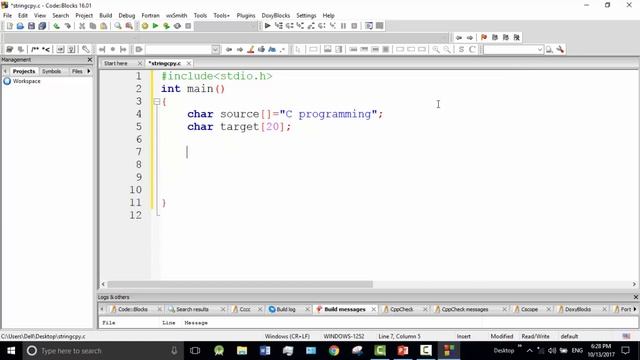
Task: Click the Build and run icon
Action: (166, 26)
